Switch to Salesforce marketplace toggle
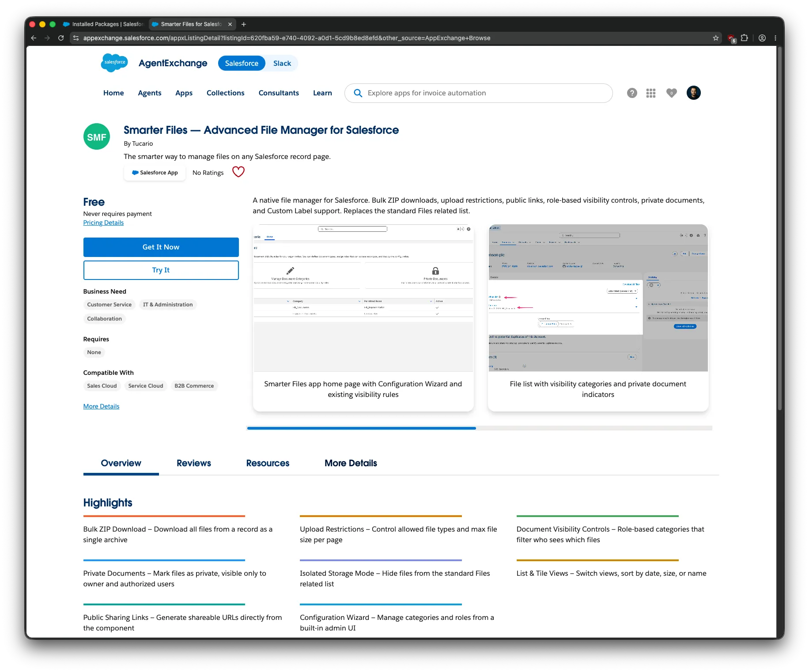 pos(242,63)
